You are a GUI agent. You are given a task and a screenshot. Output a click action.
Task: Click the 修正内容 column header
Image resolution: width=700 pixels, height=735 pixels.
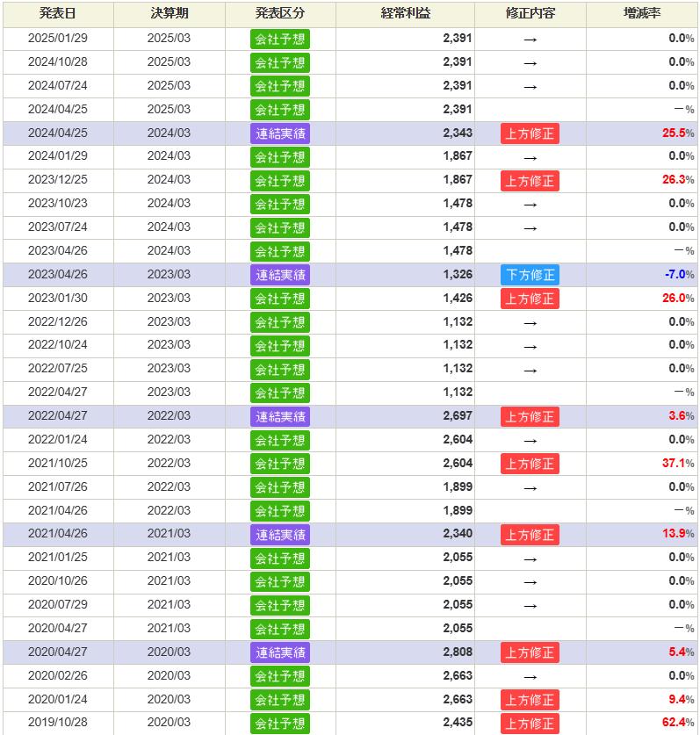(530, 14)
